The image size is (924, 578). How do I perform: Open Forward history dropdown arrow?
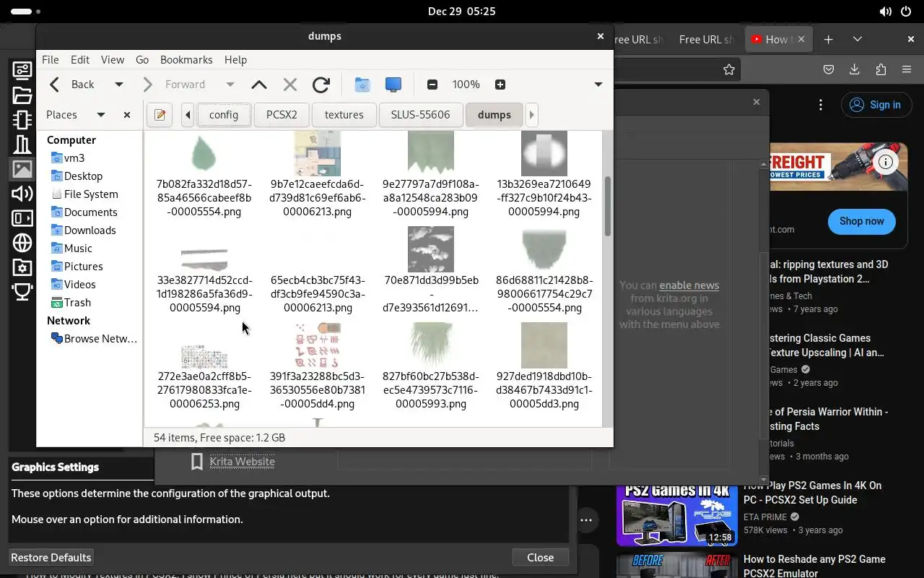coord(230,85)
